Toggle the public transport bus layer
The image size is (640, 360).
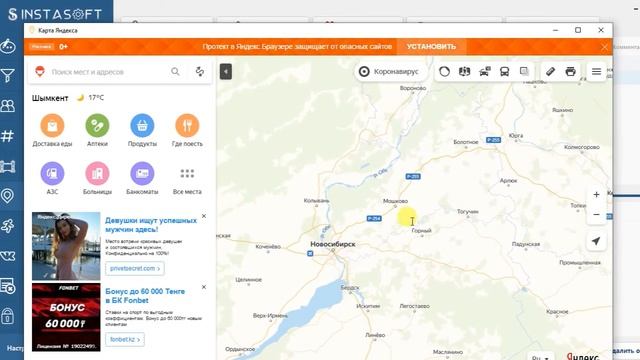pyautogui.click(x=504, y=72)
